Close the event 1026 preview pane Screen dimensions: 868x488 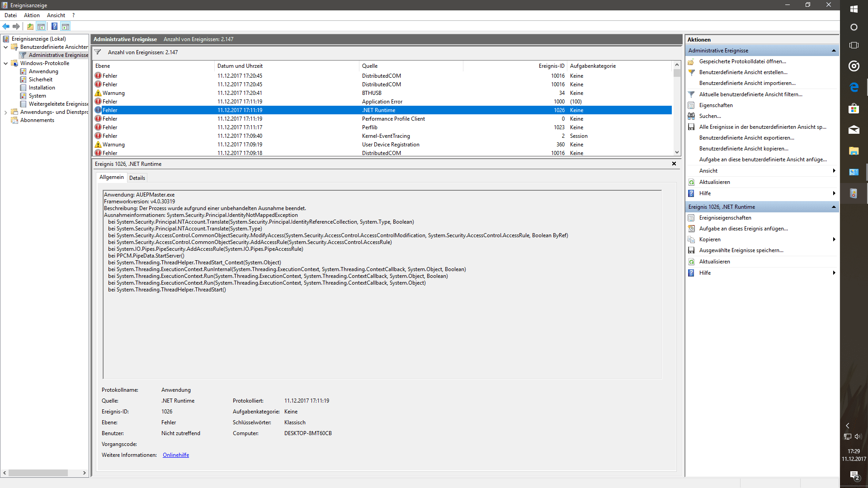(674, 164)
